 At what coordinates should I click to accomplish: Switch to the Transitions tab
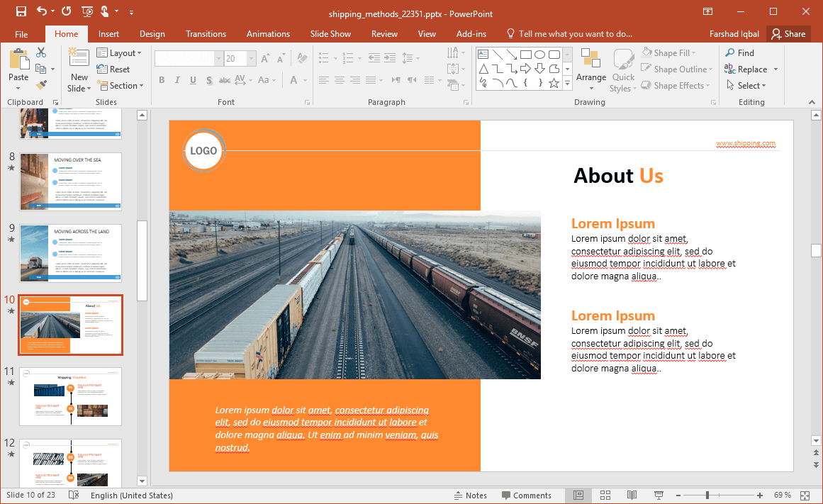tap(206, 34)
